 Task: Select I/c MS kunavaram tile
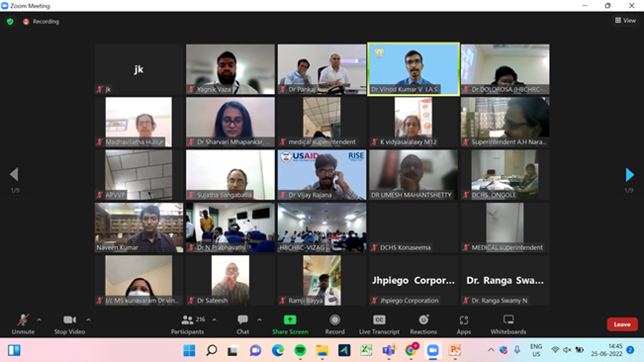pyautogui.click(x=138, y=280)
